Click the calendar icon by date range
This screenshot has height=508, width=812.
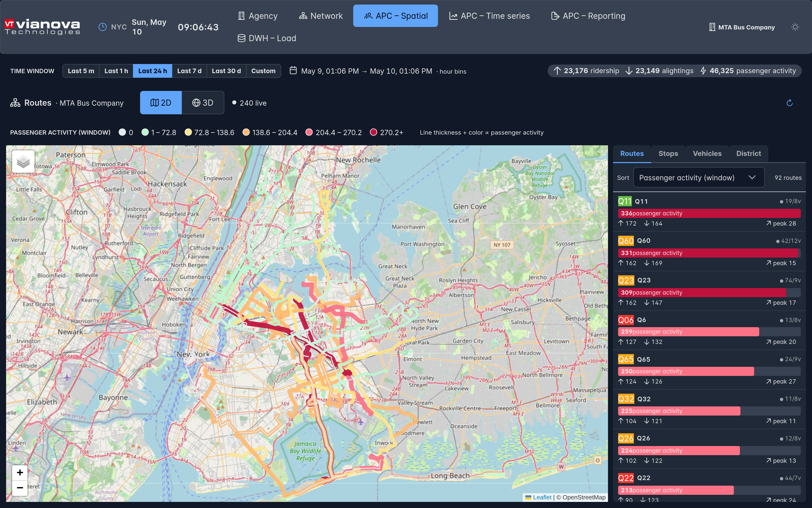(x=293, y=71)
